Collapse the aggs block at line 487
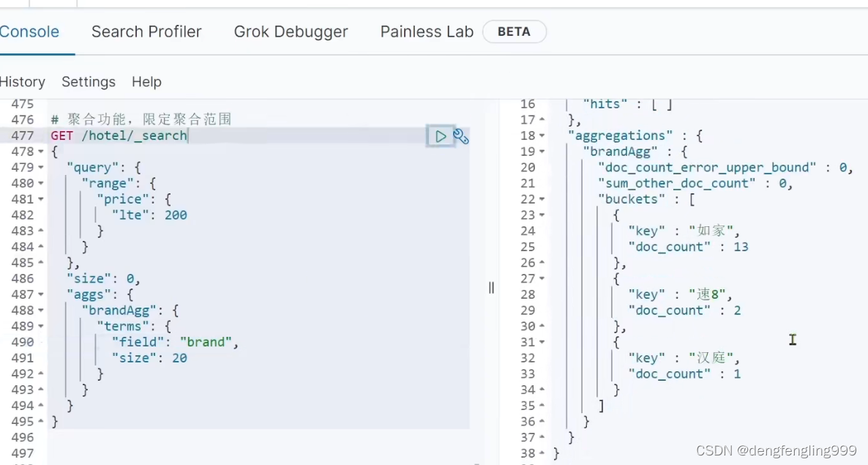This screenshot has height=465, width=868. coord(41,294)
